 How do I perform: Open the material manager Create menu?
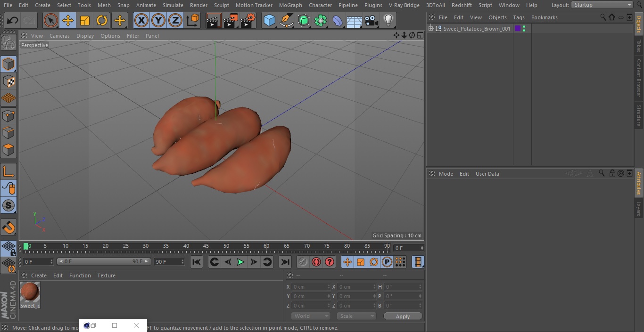point(39,275)
